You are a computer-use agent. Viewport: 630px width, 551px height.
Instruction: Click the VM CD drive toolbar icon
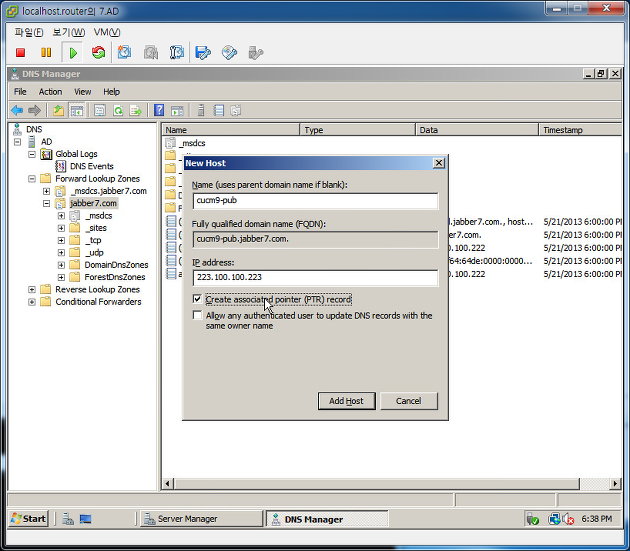click(229, 53)
